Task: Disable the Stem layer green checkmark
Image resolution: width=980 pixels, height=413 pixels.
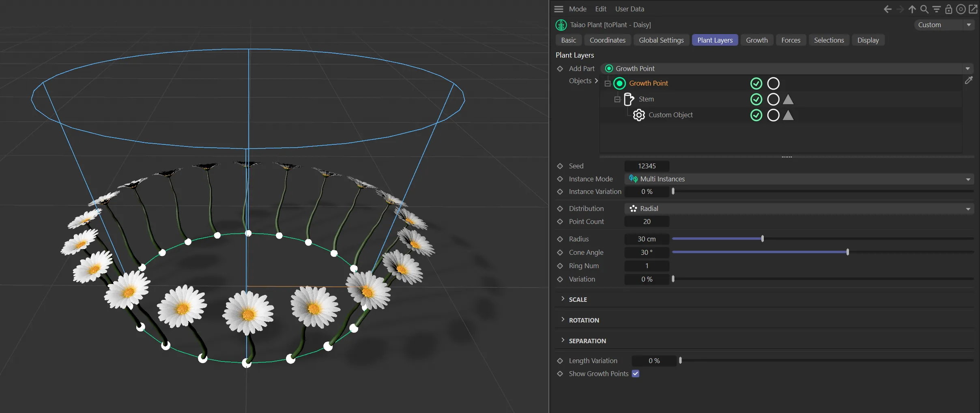Action: [756, 99]
